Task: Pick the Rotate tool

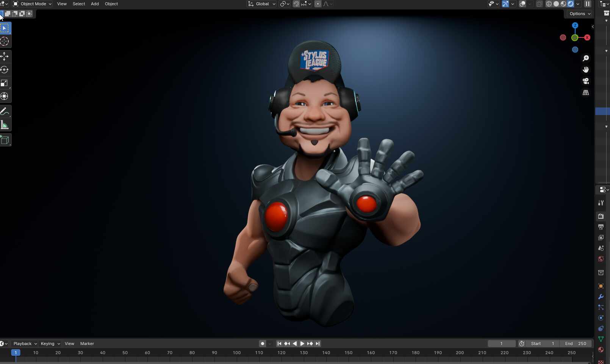Action: 5,70
